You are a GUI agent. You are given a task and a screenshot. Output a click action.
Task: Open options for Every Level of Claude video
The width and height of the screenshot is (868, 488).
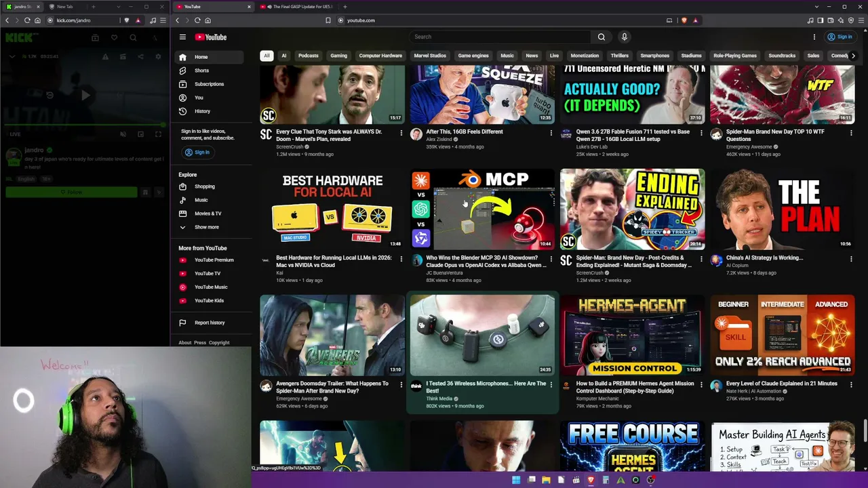point(851,385)
